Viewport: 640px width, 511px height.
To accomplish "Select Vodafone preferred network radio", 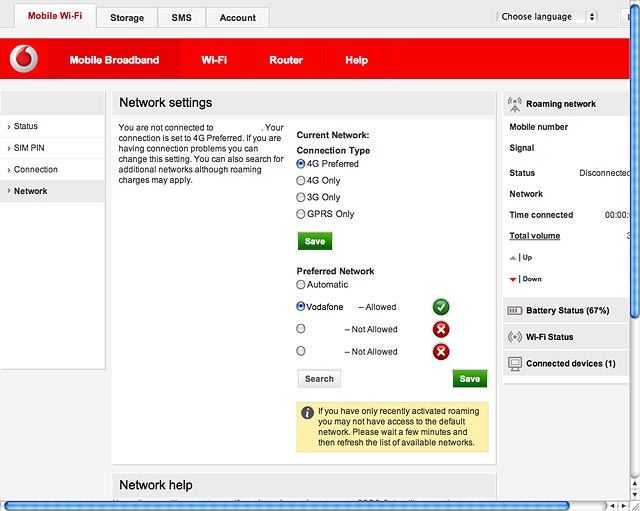I will tap(301, 307).
